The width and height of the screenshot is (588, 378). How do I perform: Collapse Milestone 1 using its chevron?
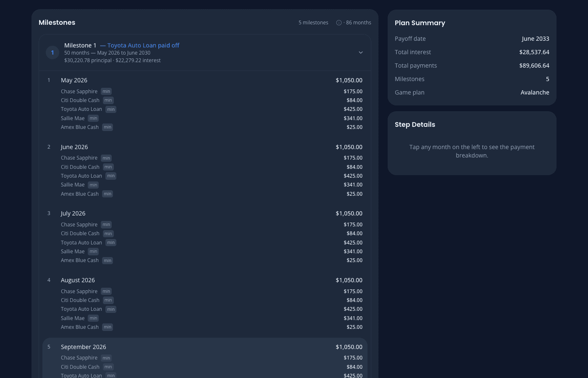pos(360,52)
